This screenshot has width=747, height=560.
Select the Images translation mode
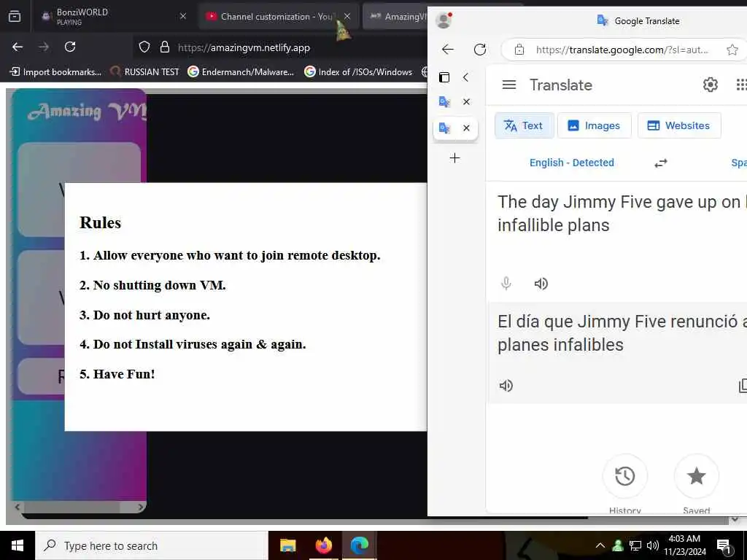pyautogui.click(x=594, y=125)
